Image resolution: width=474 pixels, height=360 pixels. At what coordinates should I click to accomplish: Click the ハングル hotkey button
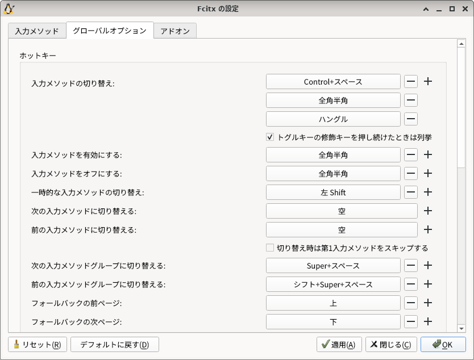pos(333,119)
